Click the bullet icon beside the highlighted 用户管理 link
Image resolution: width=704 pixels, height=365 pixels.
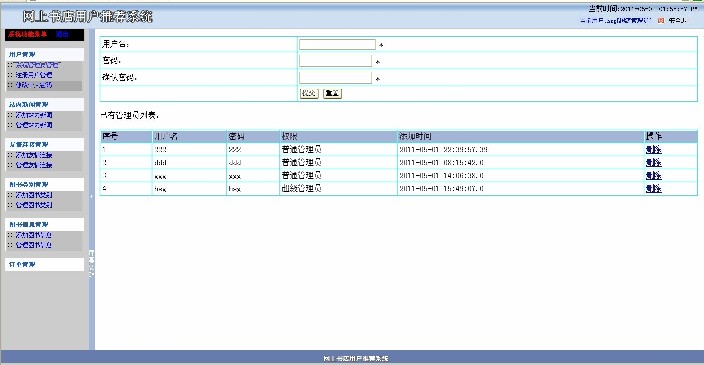10,85
